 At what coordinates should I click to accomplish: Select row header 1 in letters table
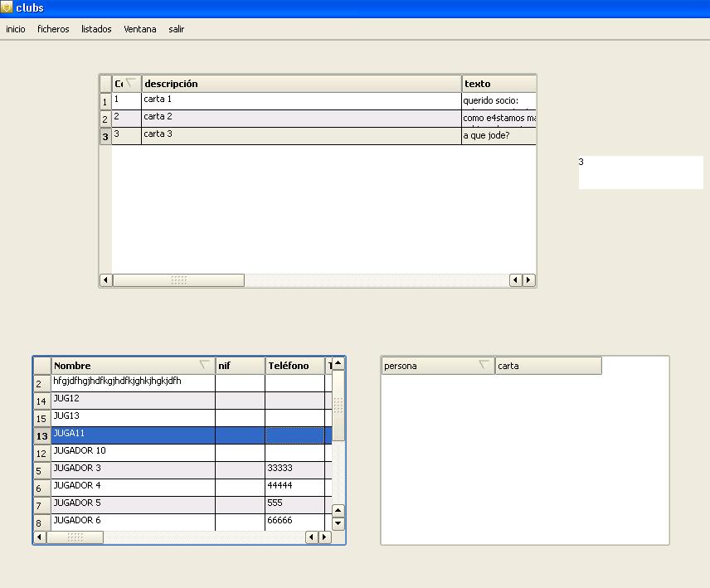[105, 101]
